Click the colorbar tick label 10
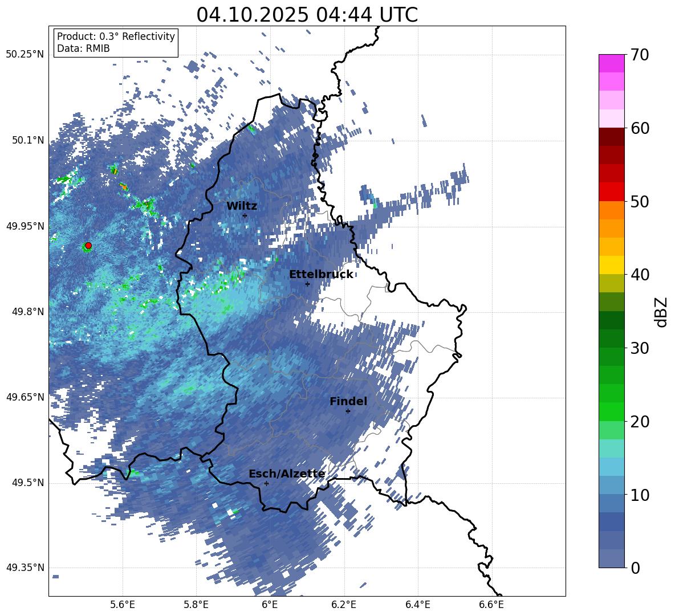 (639, 495)
